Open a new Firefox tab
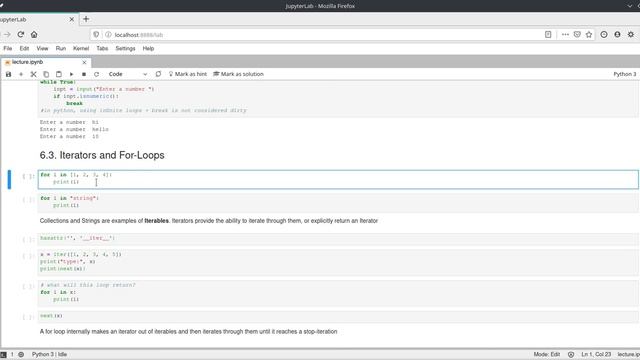640x360 pixels. pyautogui.click(x=86, y=19)
